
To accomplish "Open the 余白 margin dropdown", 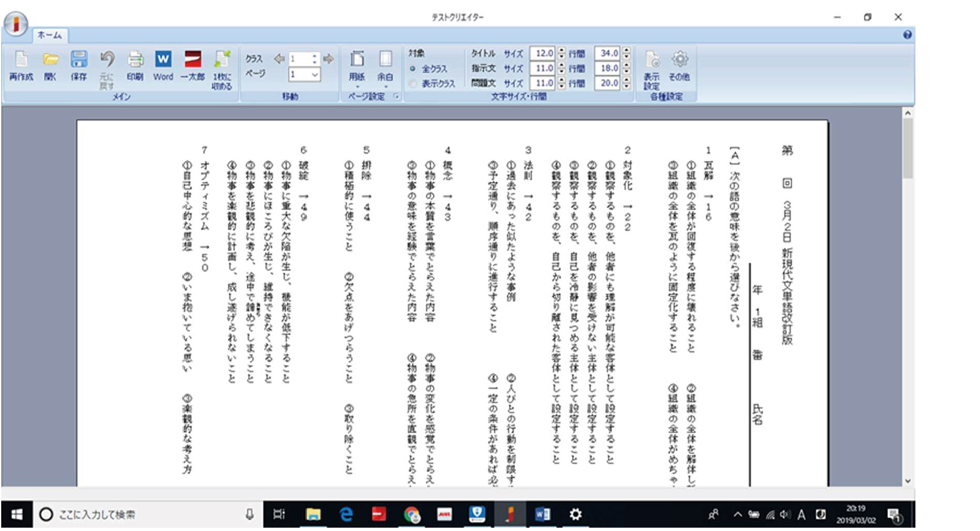I will (x=385, y=67).
